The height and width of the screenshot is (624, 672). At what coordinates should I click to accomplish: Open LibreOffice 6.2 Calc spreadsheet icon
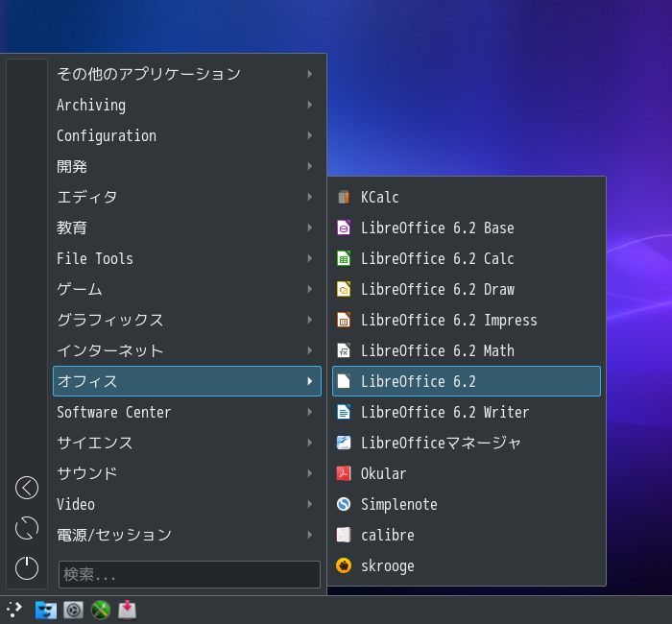(344, 258)
